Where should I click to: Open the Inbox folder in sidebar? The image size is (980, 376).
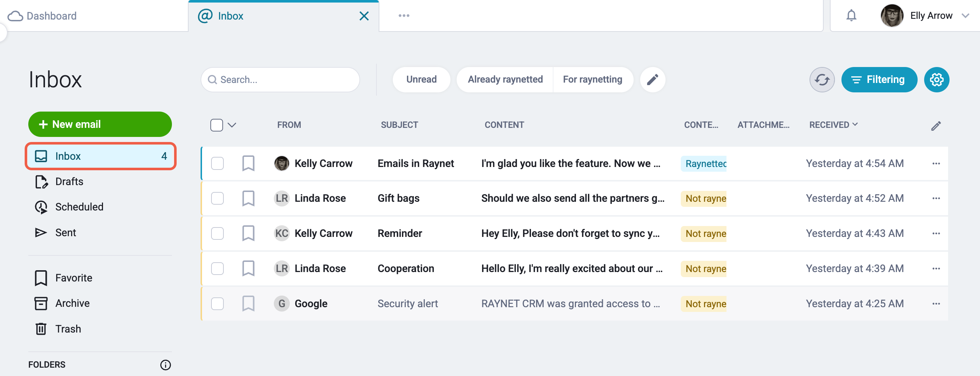point(100,156)
